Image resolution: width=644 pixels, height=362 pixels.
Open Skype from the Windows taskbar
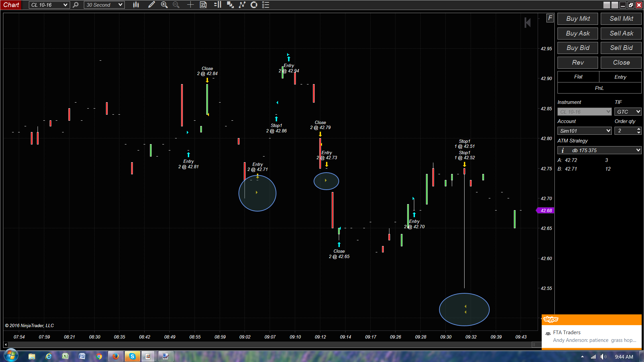132,356
